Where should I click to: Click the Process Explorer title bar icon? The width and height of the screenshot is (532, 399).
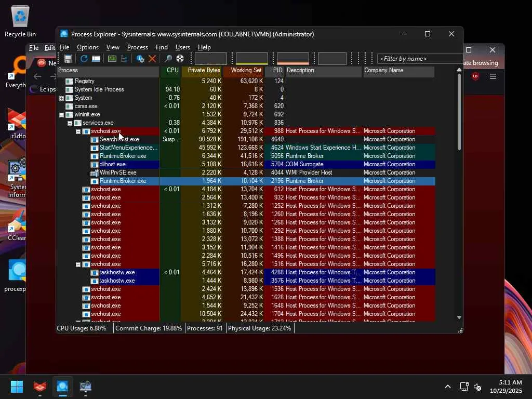(64, 34)
